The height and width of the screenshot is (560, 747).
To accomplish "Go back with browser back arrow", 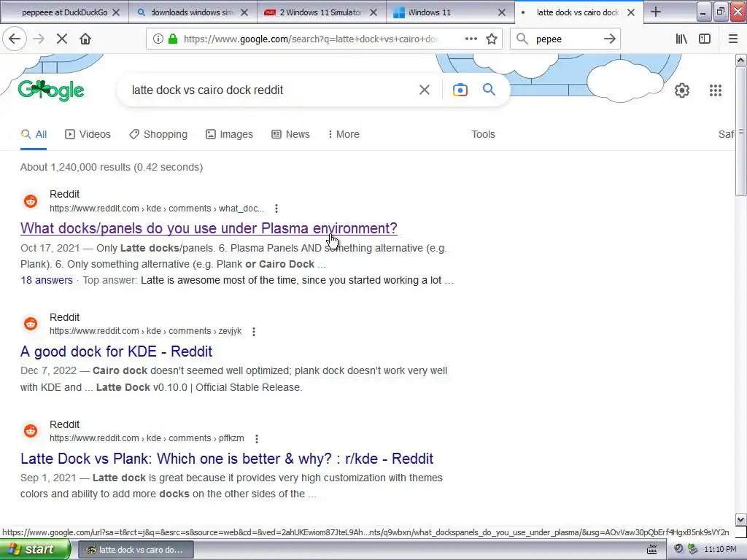I will click(x=15, y=39).
